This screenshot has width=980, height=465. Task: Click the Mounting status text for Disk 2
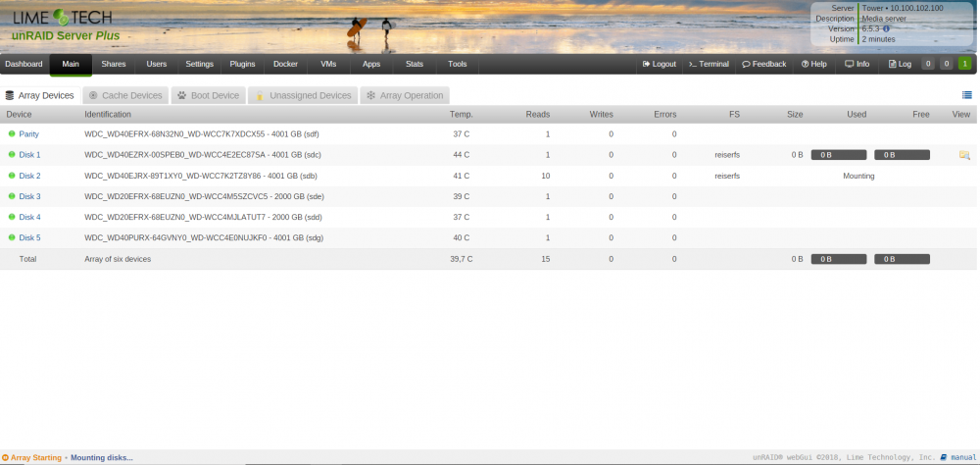(x=858, y=176)
